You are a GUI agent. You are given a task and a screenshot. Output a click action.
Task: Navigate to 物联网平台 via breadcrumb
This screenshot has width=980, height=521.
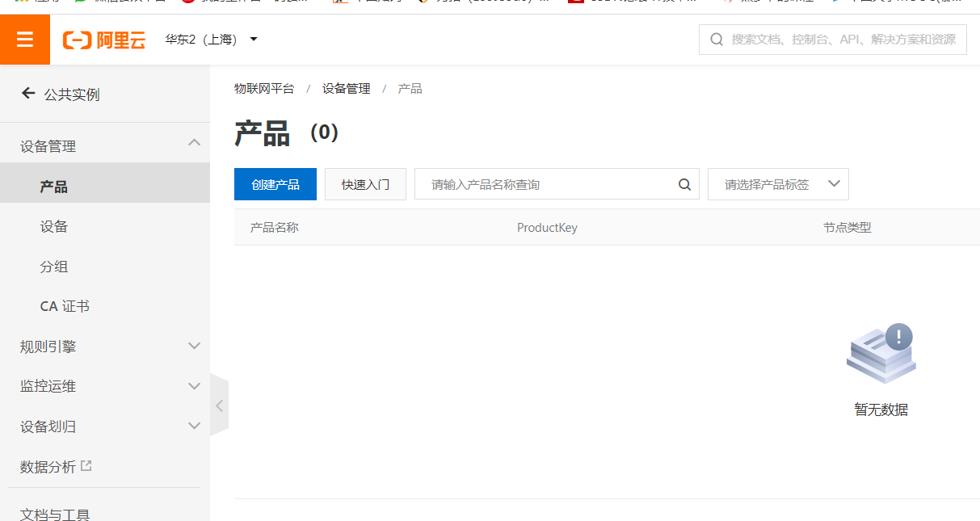tap(264, 88)
